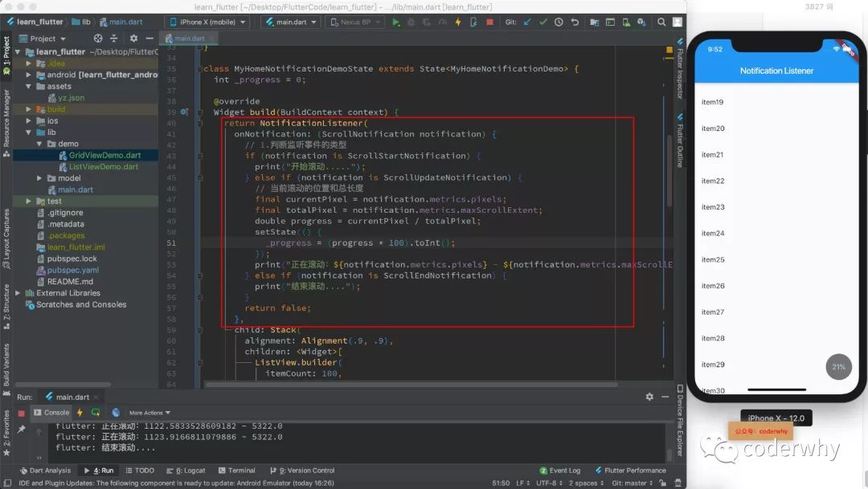The width and height of the screenshot is (868, 489).
Task: Open the Nexus 6P device dropdown
Action: [x=355, y=22]
